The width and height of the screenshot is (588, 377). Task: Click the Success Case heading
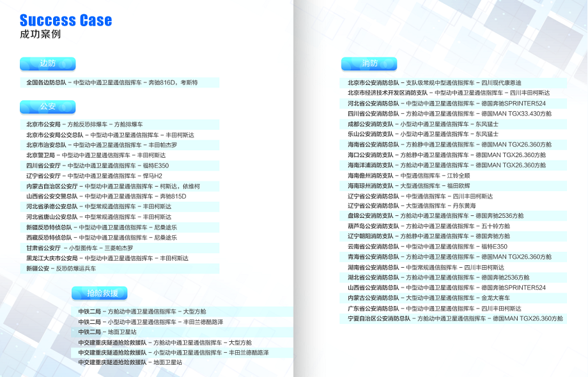point(66,20)
